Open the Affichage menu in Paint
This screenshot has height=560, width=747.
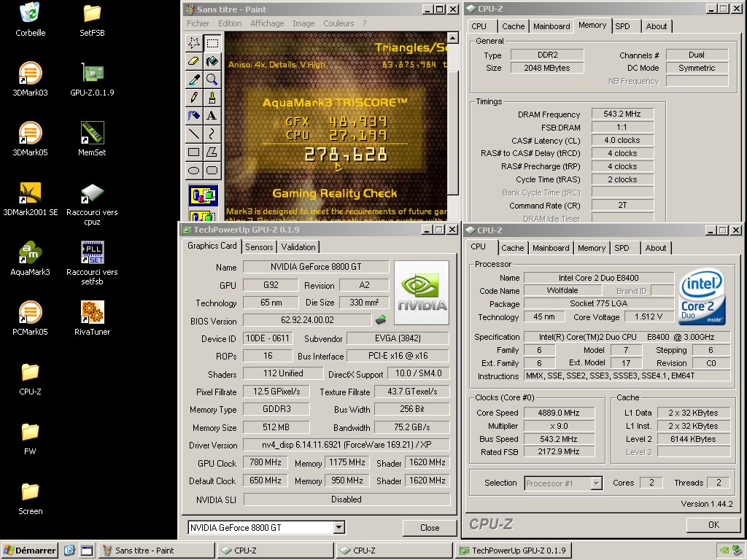coord(267,23)
